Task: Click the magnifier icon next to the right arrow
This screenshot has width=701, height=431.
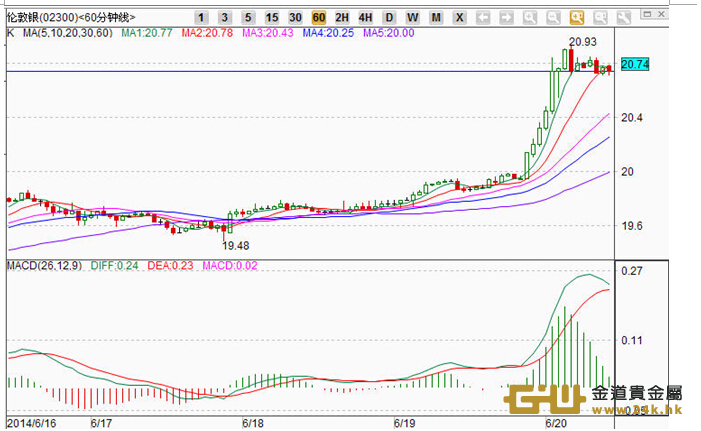Action: [x=529, y=18]
